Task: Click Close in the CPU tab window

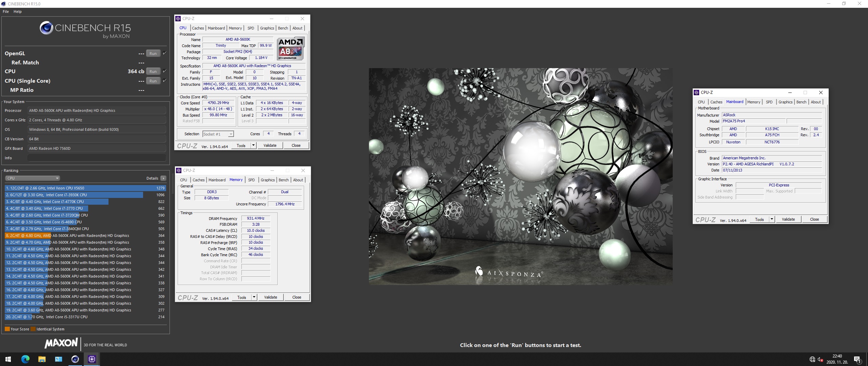Action: point(296,145)
